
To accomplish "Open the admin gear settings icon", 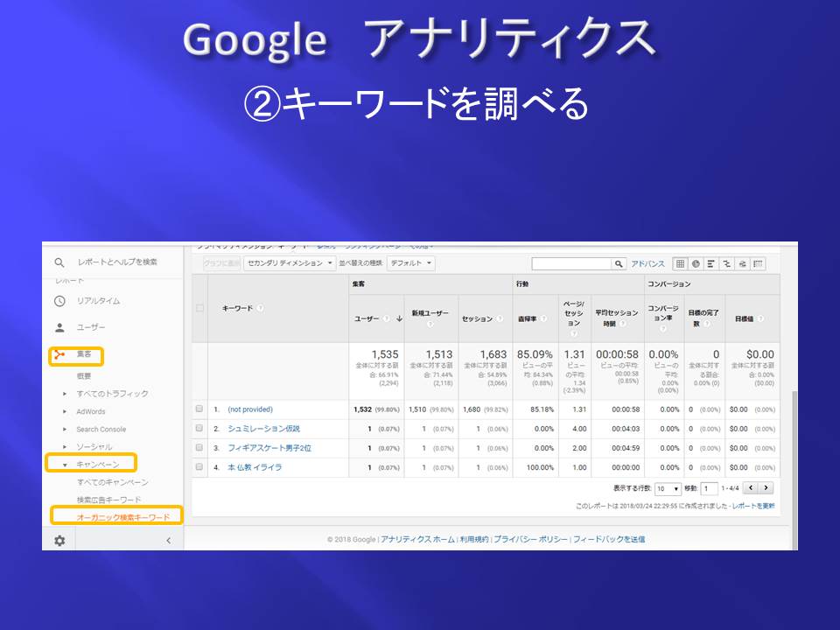I will pyautogui.click(x=59, y=541).
